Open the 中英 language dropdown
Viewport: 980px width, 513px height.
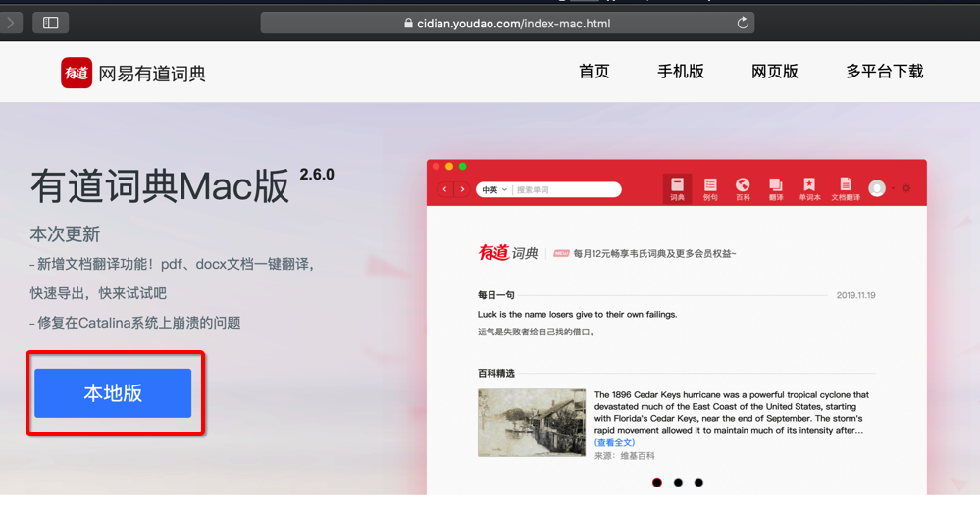(493, 190)
